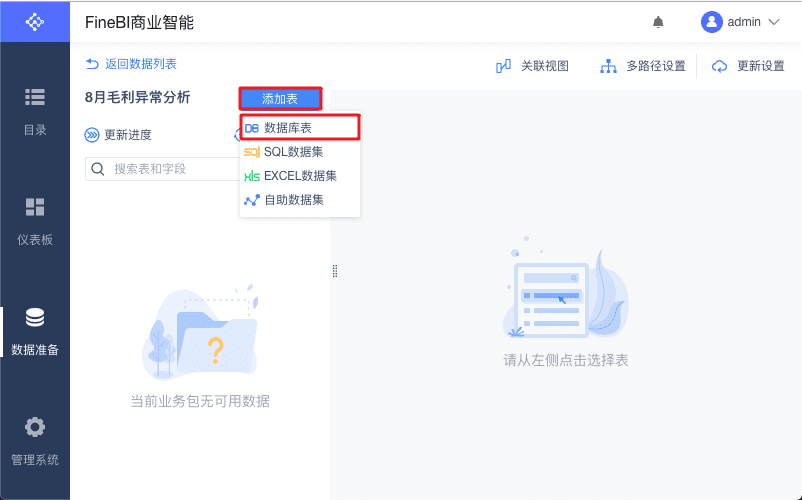This screenshot has width=802, height=500.
Task: Open 更新设置 update settings
Action: point(748,66)
